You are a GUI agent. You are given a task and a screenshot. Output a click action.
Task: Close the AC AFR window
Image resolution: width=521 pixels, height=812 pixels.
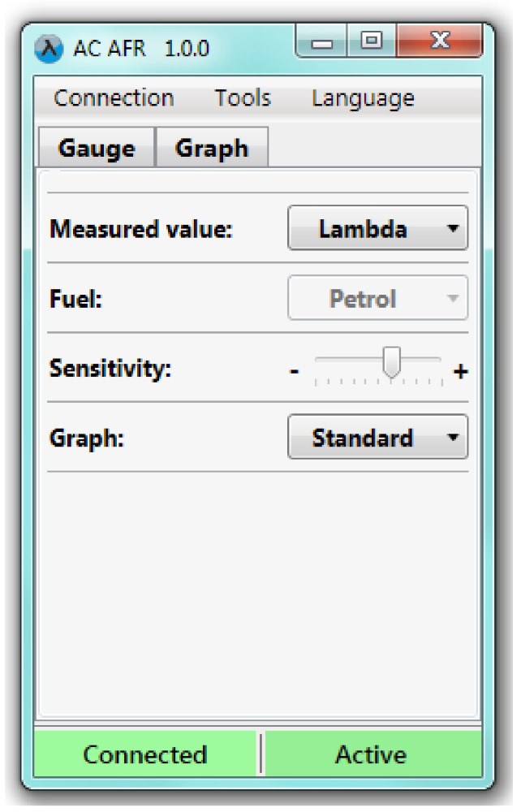click(x=440, y=41)
